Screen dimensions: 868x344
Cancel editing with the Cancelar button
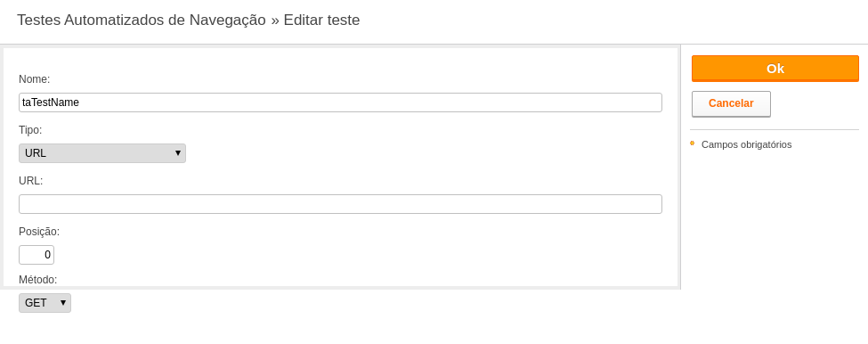click(x=731, y=103)
